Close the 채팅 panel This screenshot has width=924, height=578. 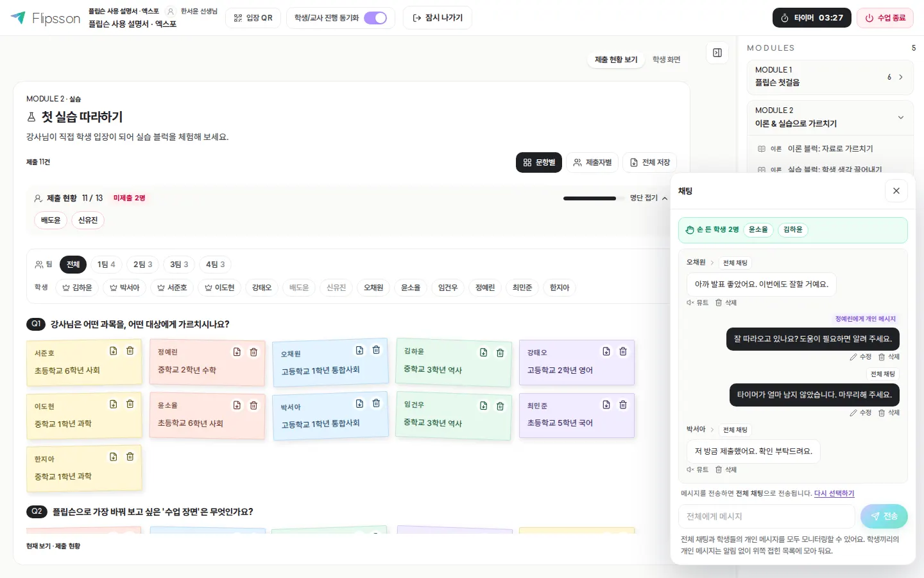(x=896, y=191)
